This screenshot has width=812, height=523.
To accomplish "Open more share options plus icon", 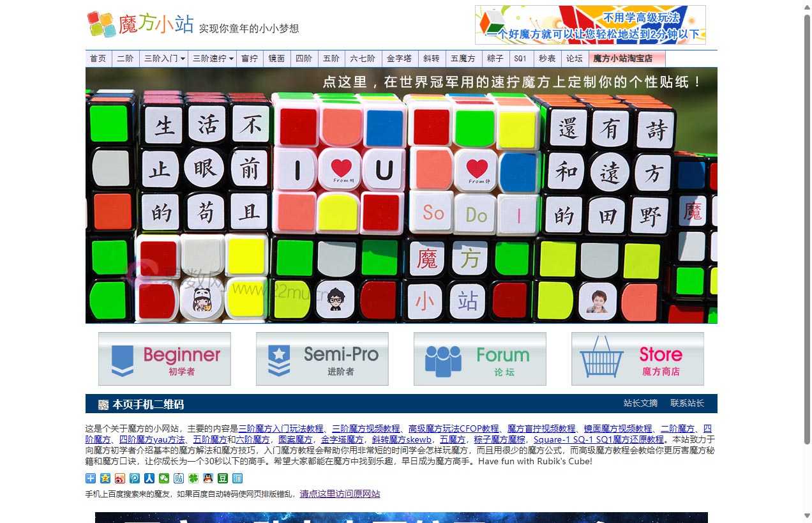I will coord(91,478).
